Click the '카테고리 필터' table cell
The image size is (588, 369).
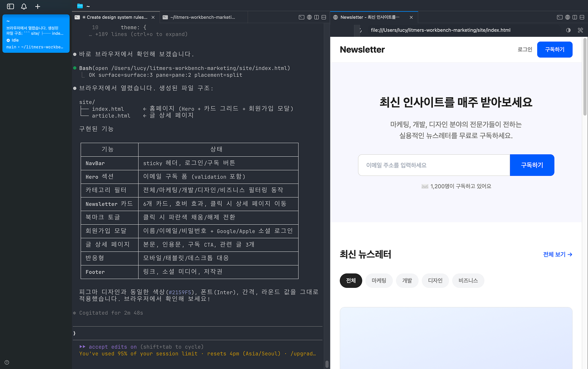[110, 190]
